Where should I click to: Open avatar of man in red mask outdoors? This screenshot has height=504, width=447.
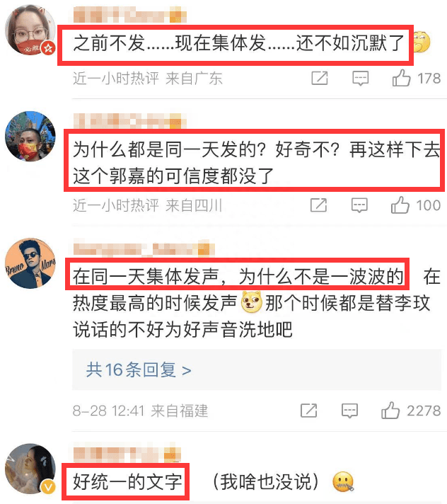[30, 137]
